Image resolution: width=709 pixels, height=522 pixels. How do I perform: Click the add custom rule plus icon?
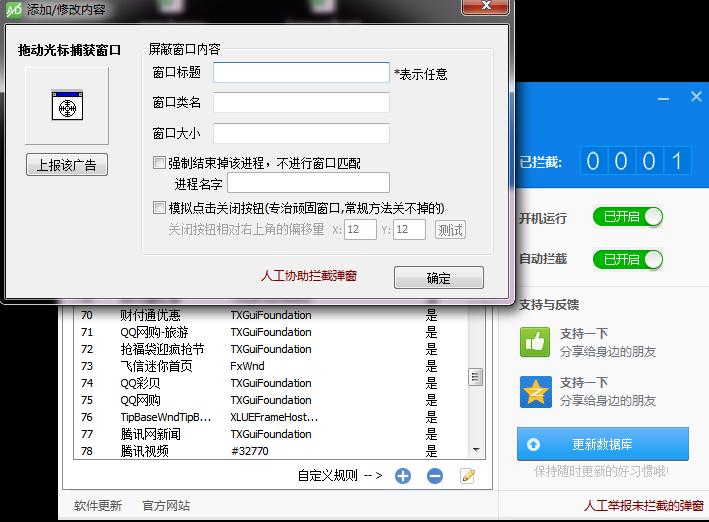tap(403, 476)
